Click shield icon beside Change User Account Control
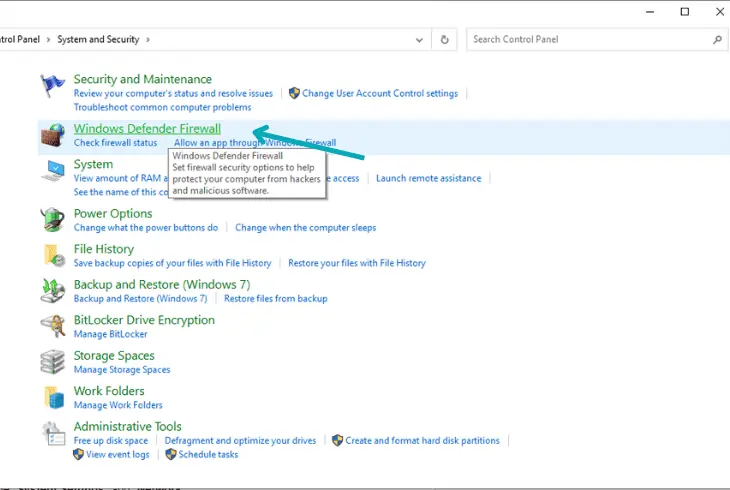Screen dimensions: 730x490 294,93
